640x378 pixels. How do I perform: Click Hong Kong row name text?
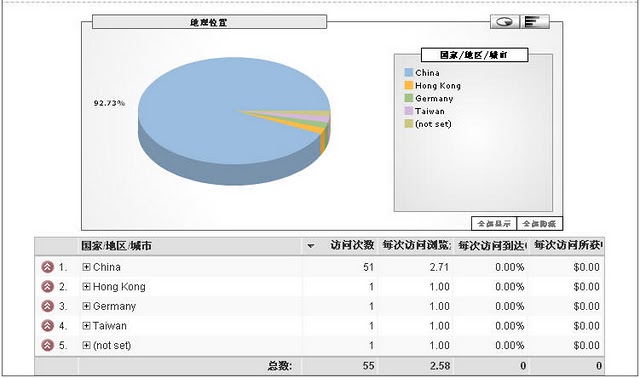[119, 287]
